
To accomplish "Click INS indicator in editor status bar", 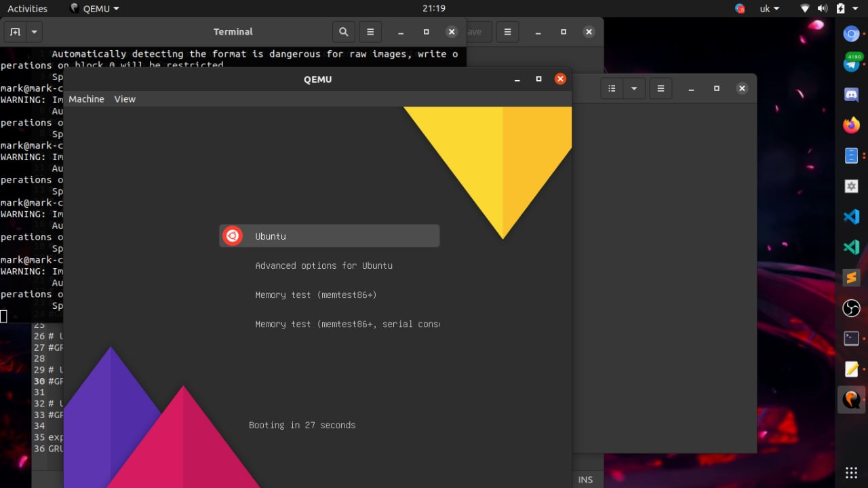I will (585, 479).
